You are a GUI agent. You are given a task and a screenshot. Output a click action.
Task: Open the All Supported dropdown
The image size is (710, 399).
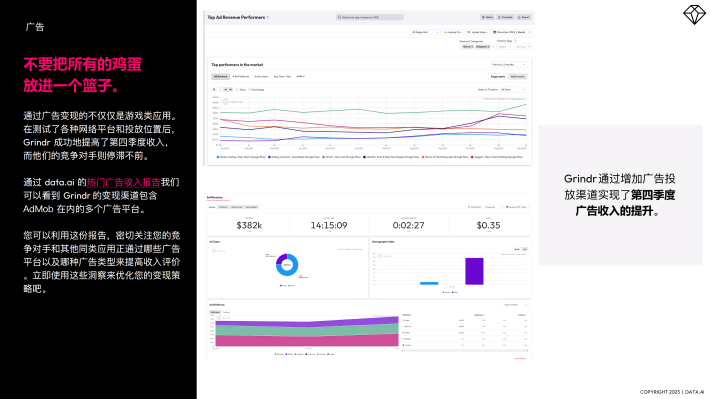[x=425, y=33]
